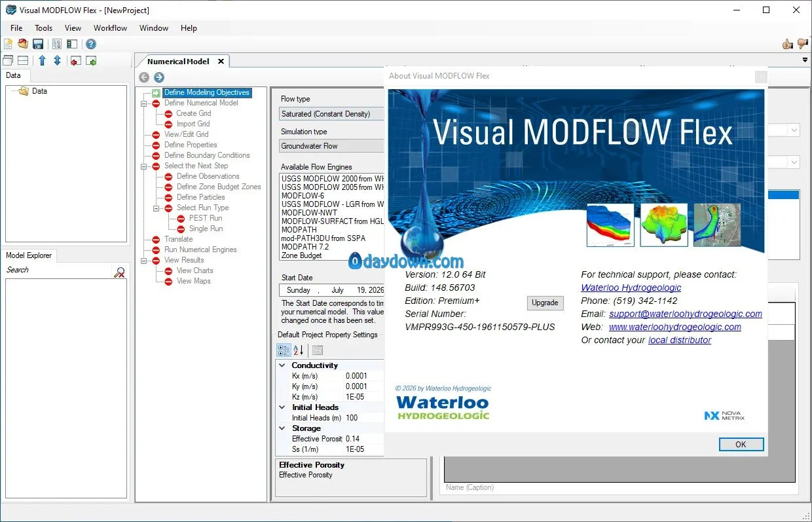Collapse the Select Run Type node
The width and height of the screenshot is (812, 522).
point(157,208)
